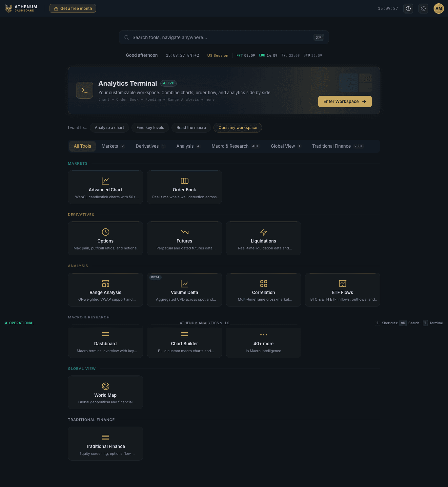448x487 pixels.
Task: Click the Volume Delta chart icon
Action: pos(185,284)
